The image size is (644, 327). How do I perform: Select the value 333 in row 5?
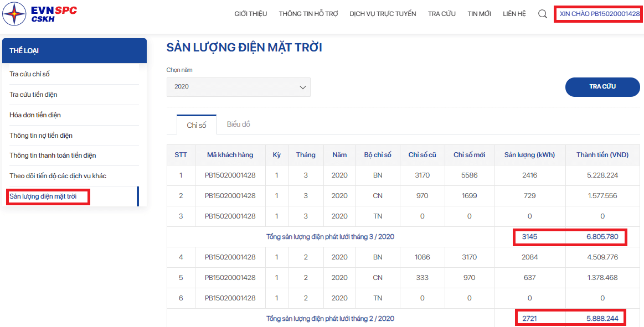(x=422, y=278)
